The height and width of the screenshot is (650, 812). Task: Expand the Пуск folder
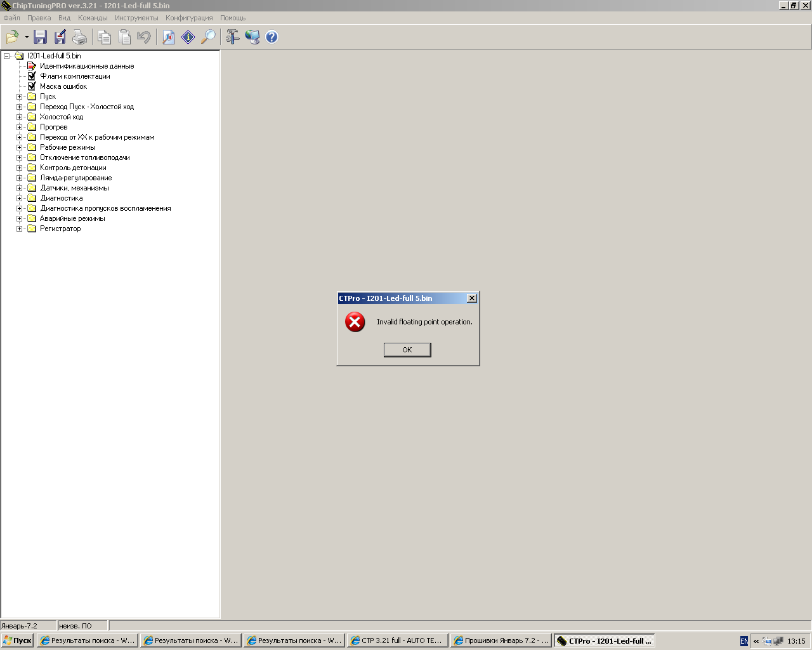point(19,96)
